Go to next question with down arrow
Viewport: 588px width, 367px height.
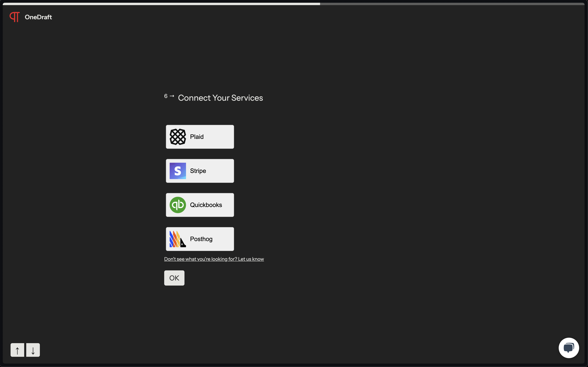[x=33, y=350]
